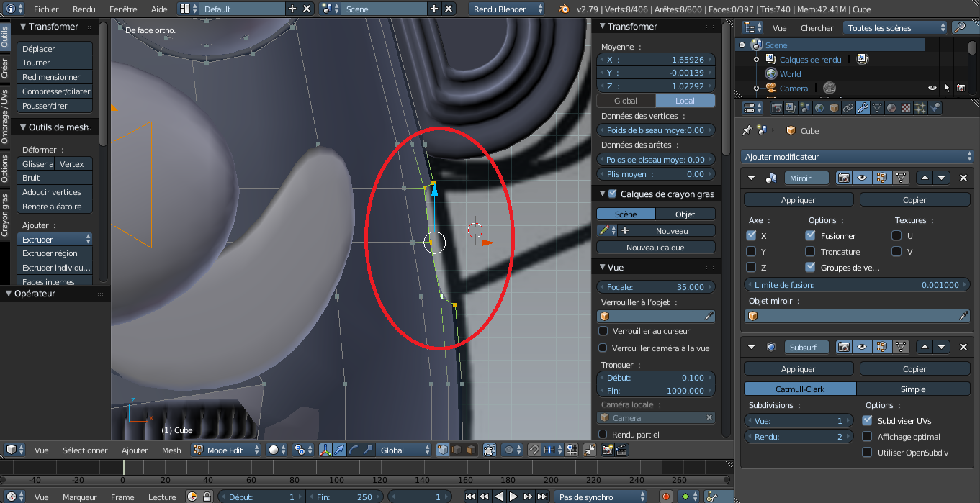Collapse the Miroir modifier panel
Image resolution: width=980 pixels, height=503 pixels.
[751, 178]
